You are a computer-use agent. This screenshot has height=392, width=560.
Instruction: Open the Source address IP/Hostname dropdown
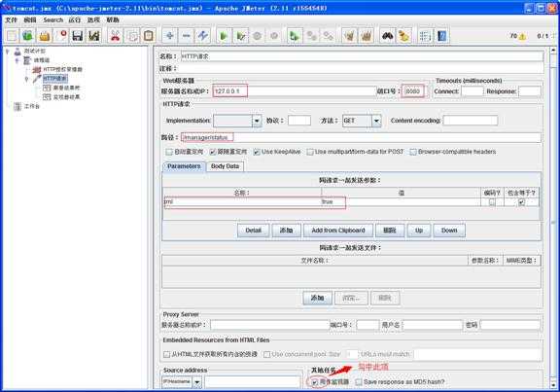[196, 382]
